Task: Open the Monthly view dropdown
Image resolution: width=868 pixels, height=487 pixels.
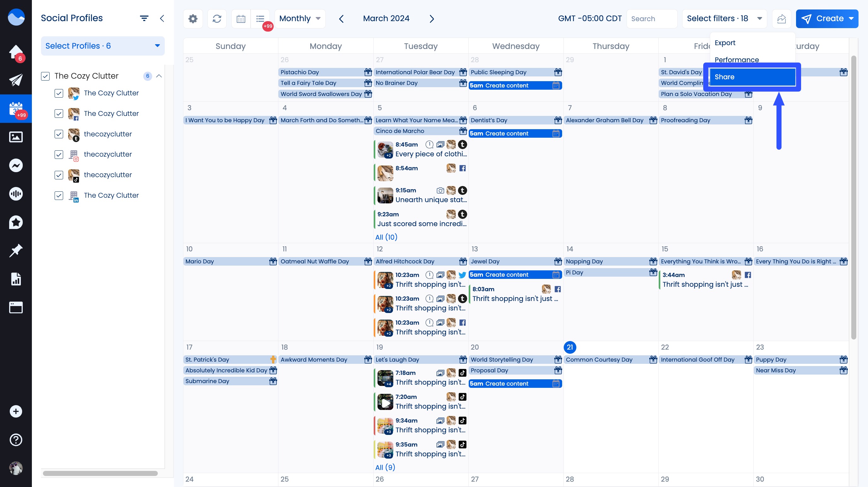Action: point(299,19)
